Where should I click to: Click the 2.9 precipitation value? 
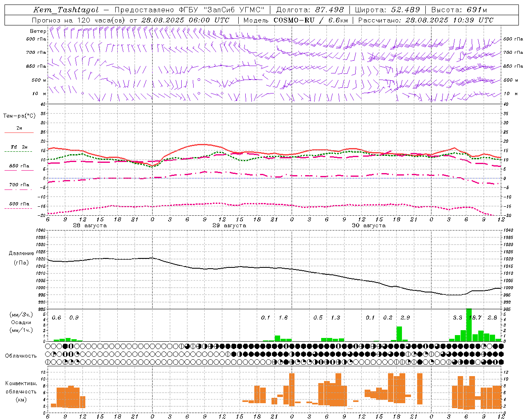(405, 318)
